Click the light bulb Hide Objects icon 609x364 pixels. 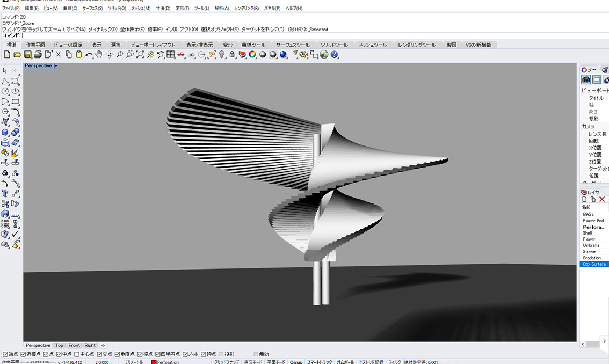(x=222, y=55)
